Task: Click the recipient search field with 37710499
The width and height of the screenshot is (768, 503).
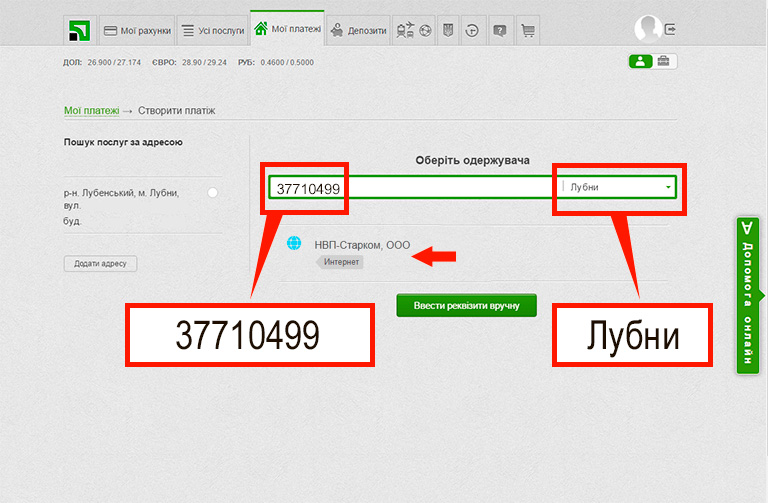Action: [410, 187]
